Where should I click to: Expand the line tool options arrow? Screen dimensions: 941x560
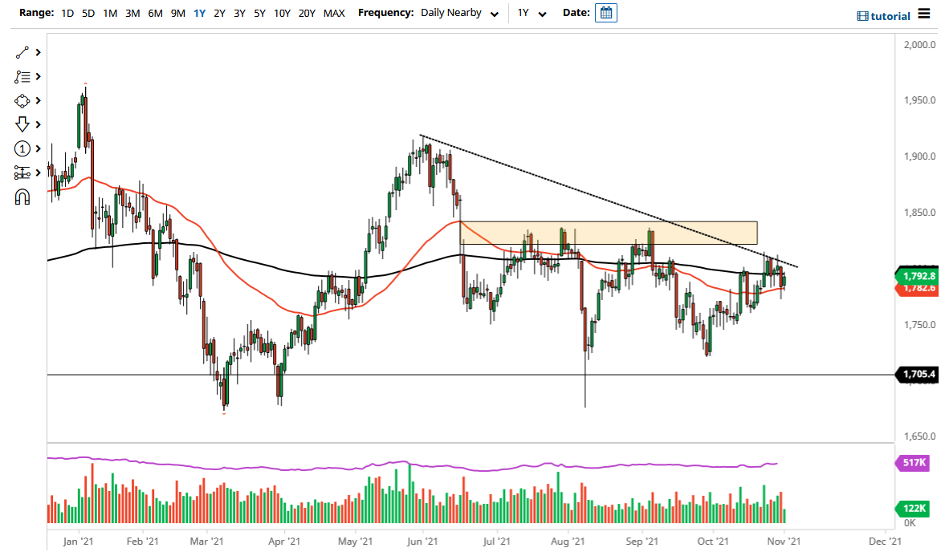[39, 53]
